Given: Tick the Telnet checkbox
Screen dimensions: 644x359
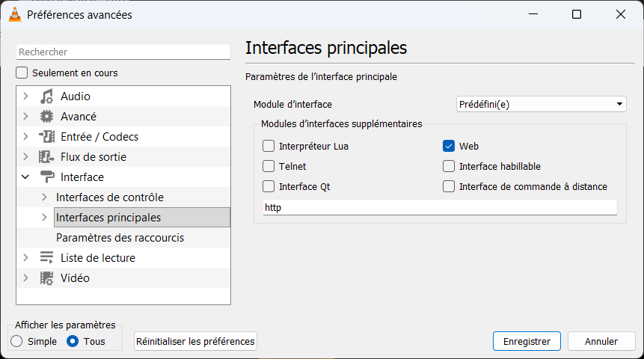Looking at the screenshot, I should pos(269,166).
